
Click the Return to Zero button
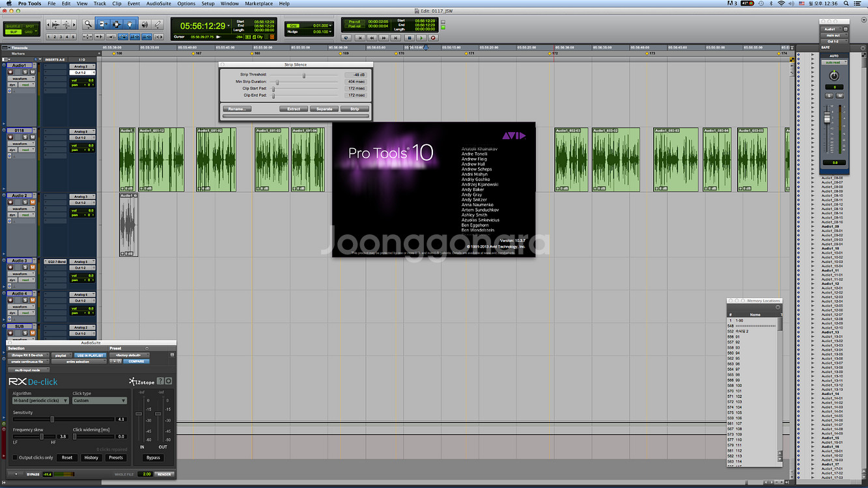pos(359,38)
